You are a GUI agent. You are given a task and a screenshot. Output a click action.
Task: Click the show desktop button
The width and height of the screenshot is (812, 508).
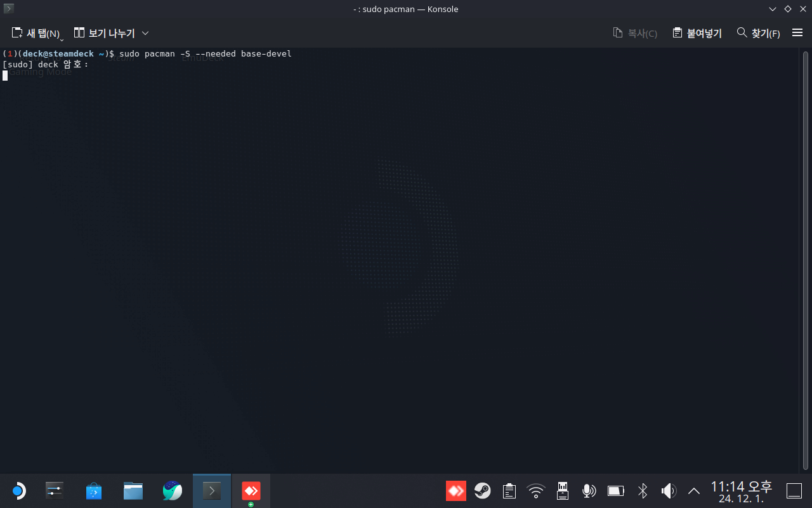click(x=794, y=491)
